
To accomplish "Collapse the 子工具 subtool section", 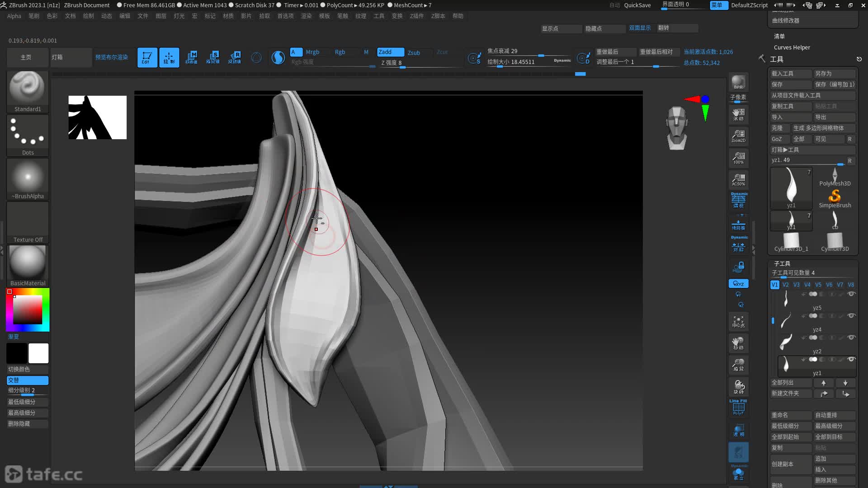I will click(782, 263).
